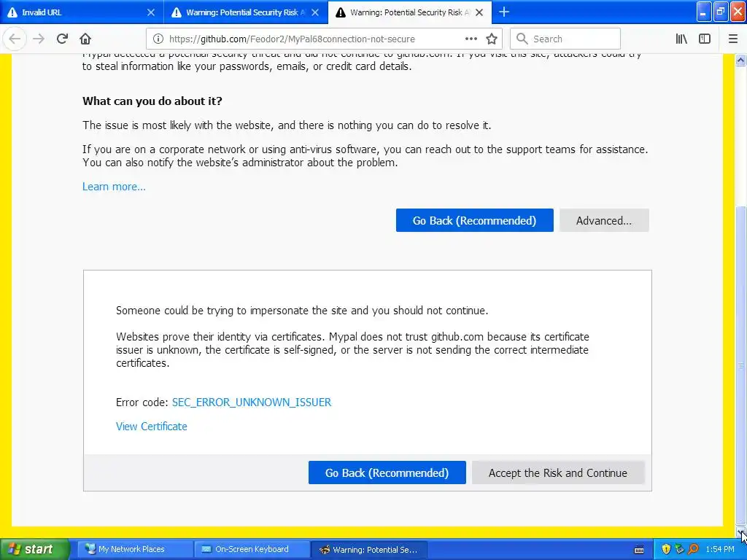
Task: Click the 1:54 PM system clock
Action: (720, 550)
